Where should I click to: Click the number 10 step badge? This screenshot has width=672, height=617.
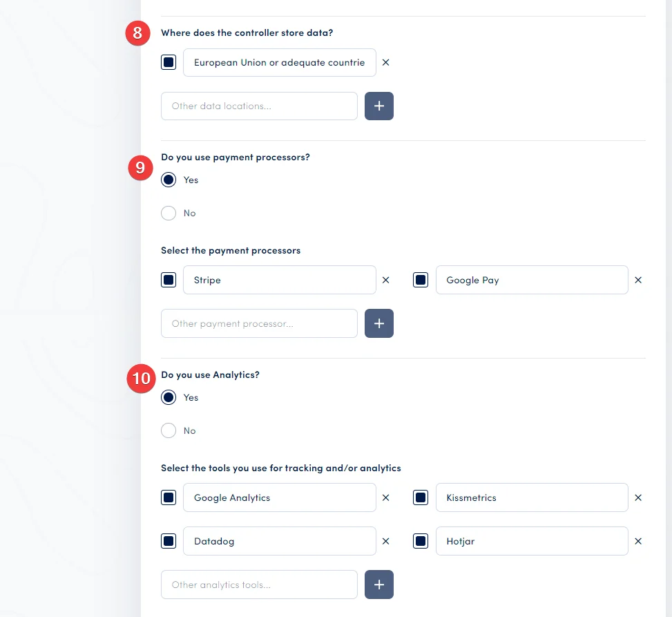(140, 379)
